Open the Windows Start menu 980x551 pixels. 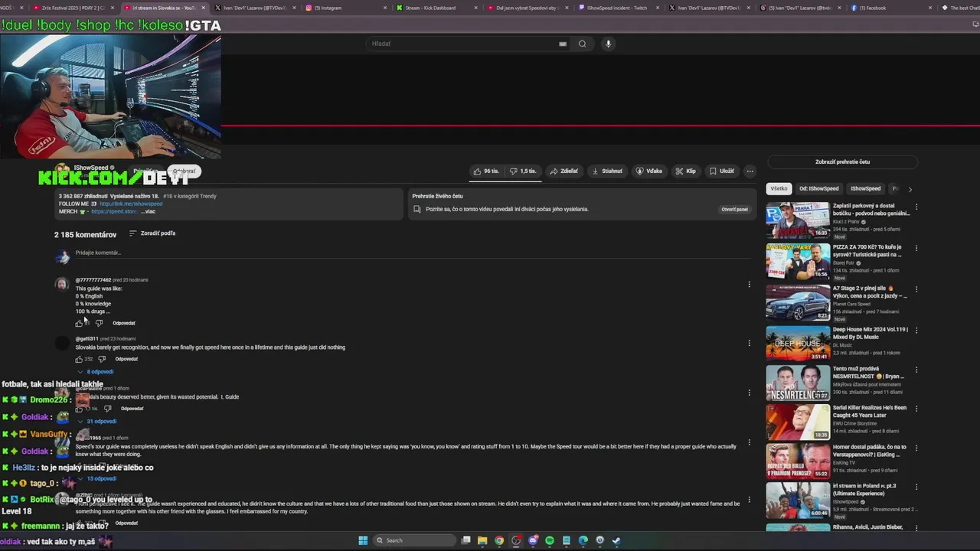pos(363,540)
